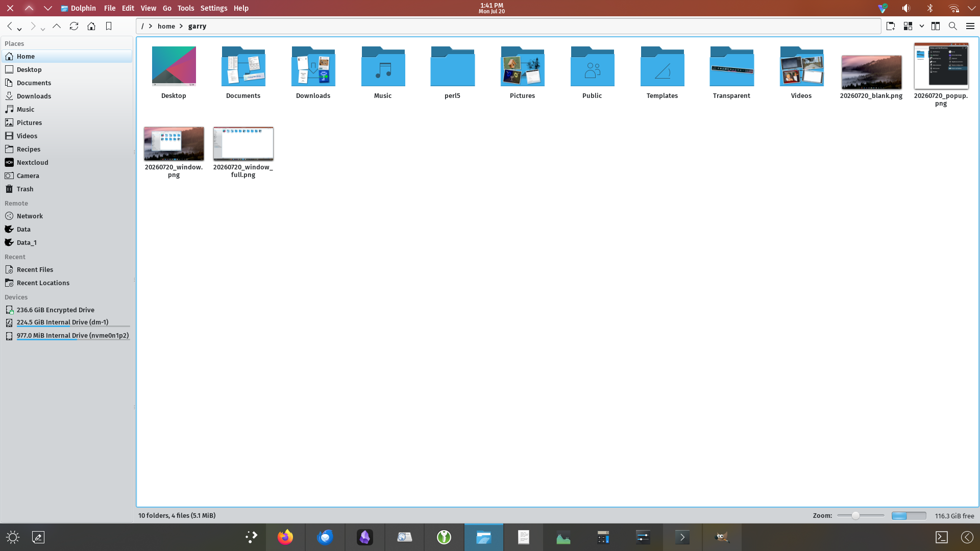Open the hamburger menu icon
Screen dimensions: 980x551
(x=970, y=26)
